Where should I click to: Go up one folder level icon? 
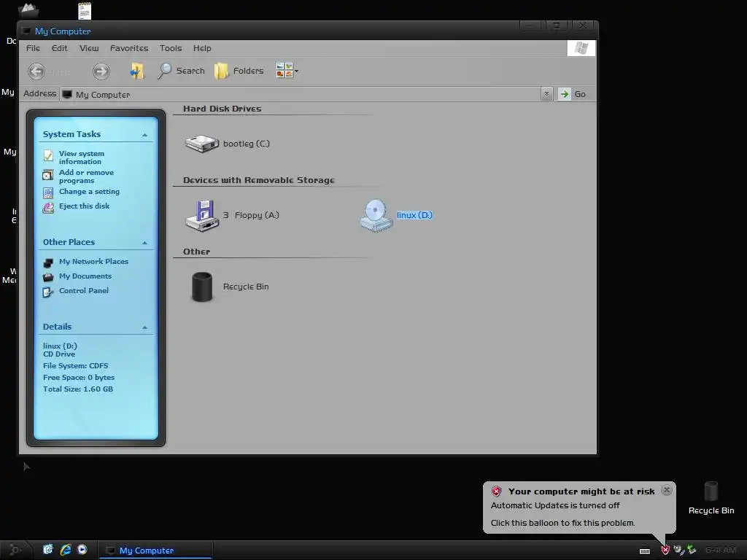pyautogui.click(x=137, y=71)
